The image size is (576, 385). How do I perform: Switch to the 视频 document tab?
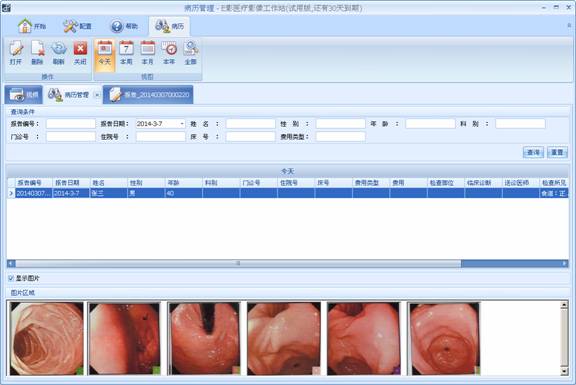pos(24,95)
